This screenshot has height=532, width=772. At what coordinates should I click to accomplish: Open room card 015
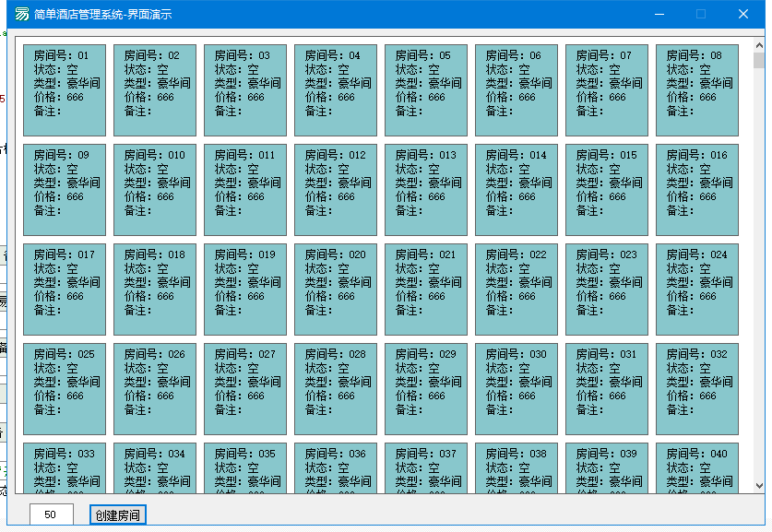tap(607, 190)
